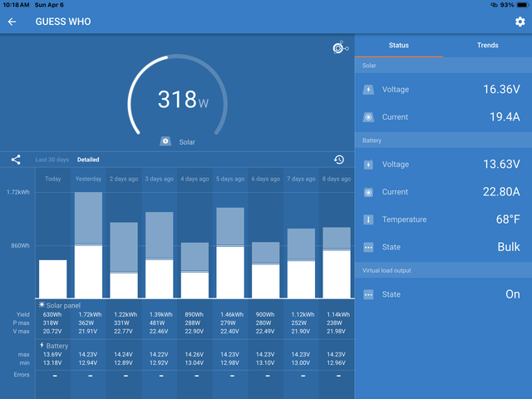
Task: Tap the 13.18V battery min value
Action: point(52,363)
